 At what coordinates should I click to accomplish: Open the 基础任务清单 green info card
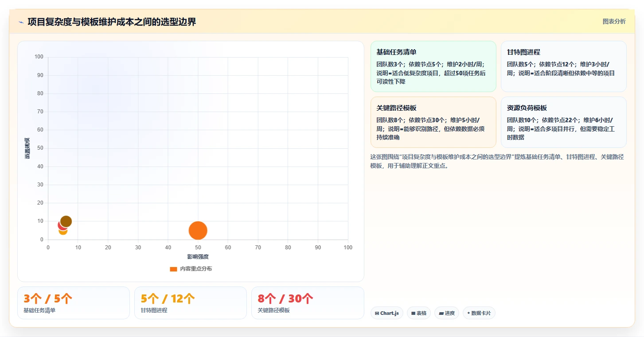(433, 66)
